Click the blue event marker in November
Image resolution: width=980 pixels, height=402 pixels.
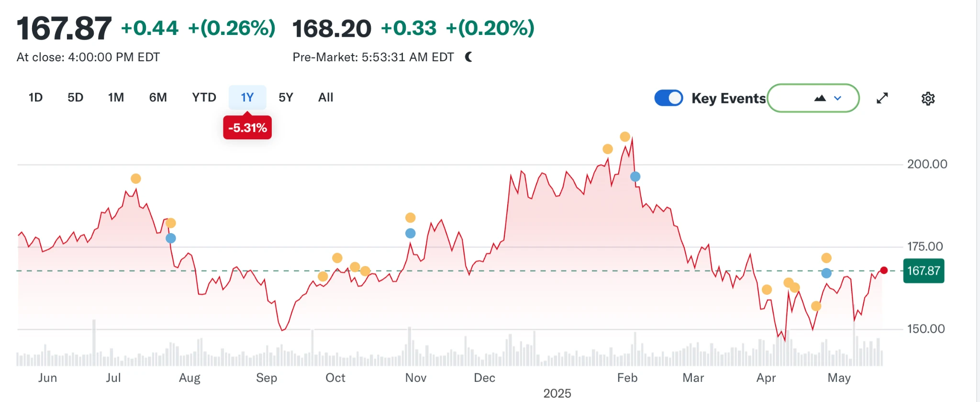pyautogui.click(x=410, y=234)
